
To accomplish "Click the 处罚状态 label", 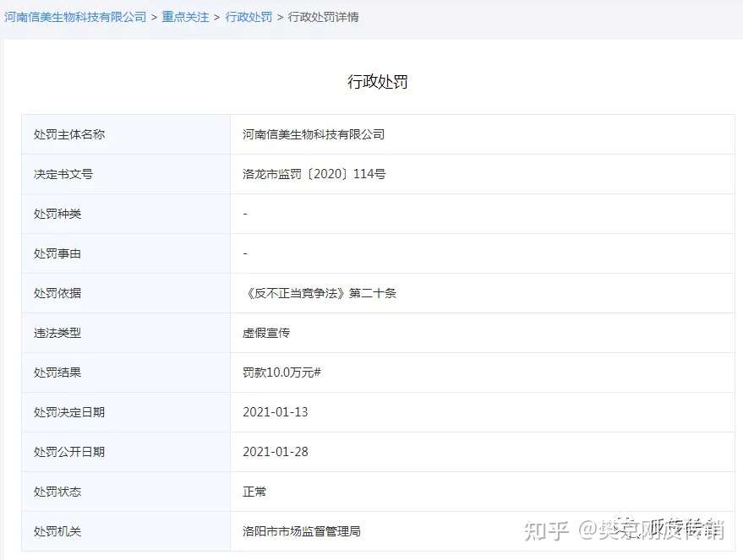I will [x=57, y=492].
